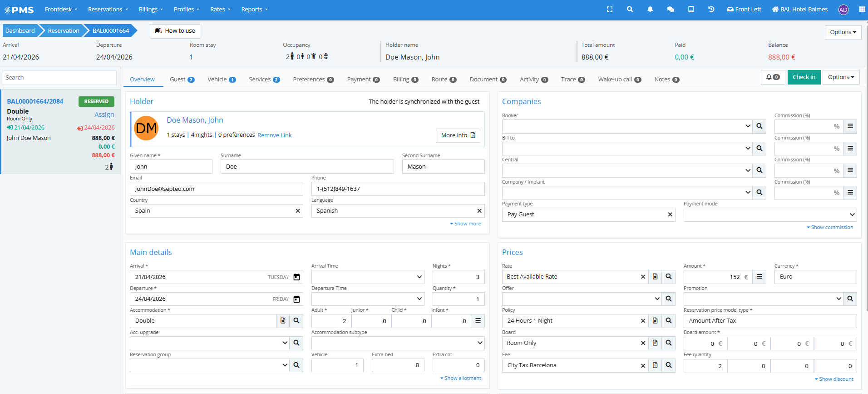Image resolution: width=868 pixels, height=394 pixels.
Task: Open the chat messages icon
Action: [671, 9]
